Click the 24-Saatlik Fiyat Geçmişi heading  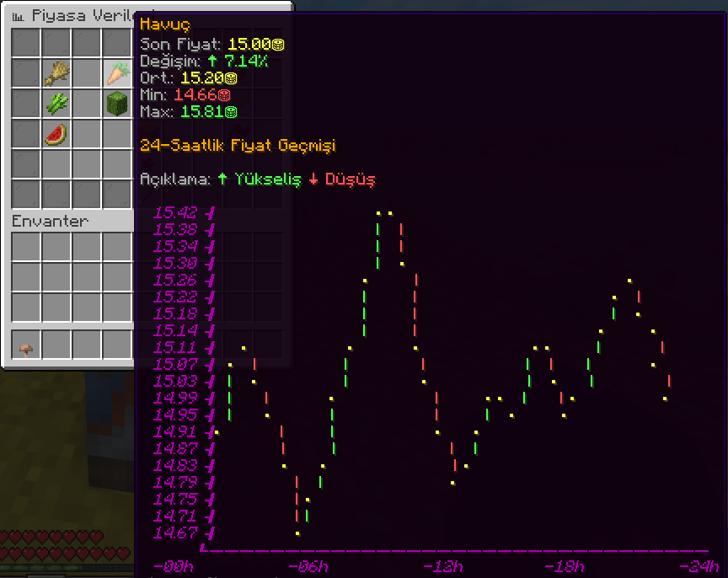237,146
